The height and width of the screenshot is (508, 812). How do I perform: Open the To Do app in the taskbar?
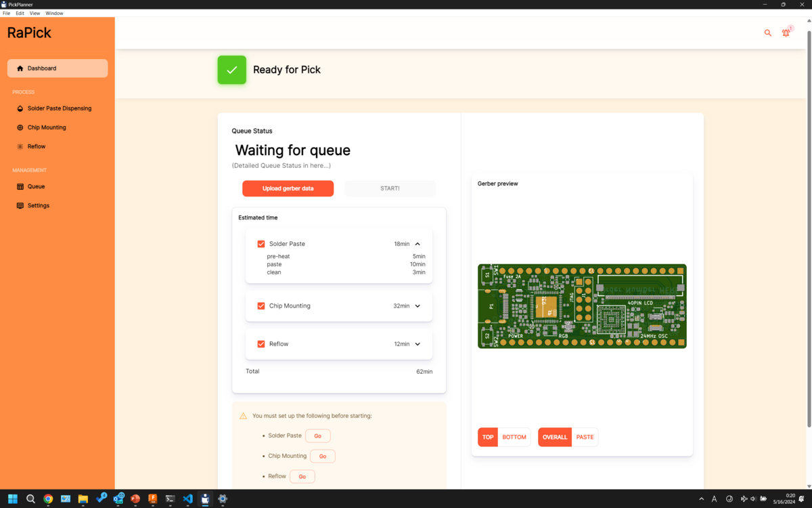click(x=101, y=499)
